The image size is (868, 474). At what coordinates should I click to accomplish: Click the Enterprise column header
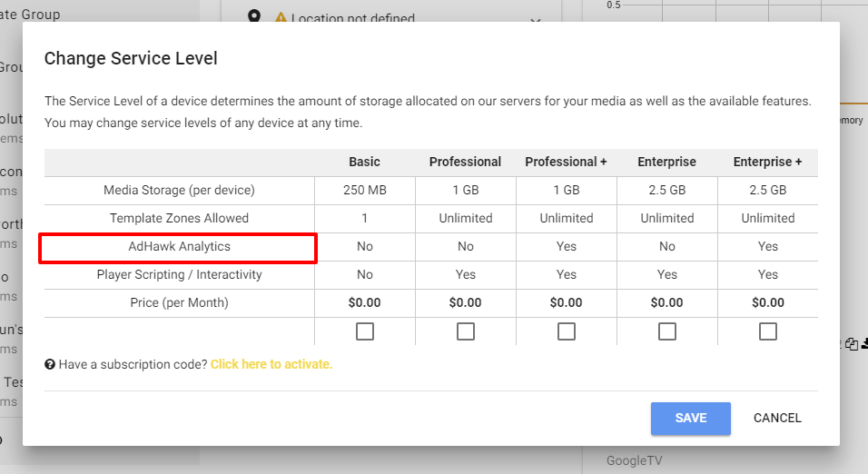[x=666, y=162]
